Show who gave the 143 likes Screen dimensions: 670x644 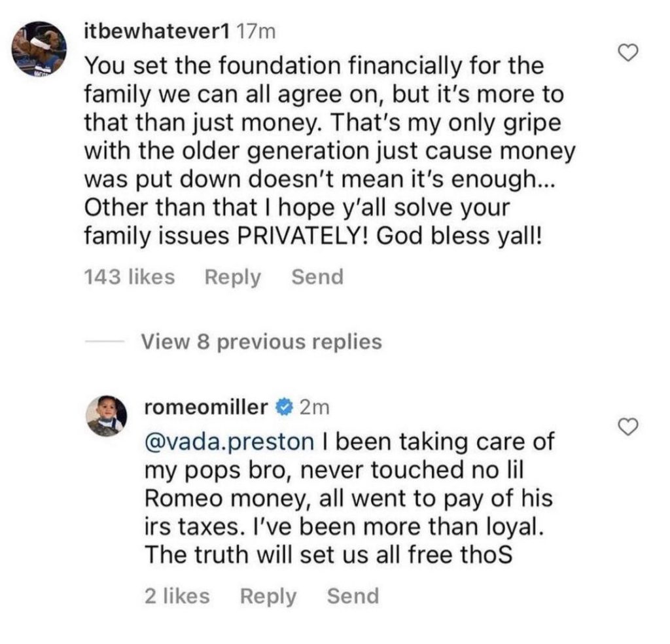130,277
